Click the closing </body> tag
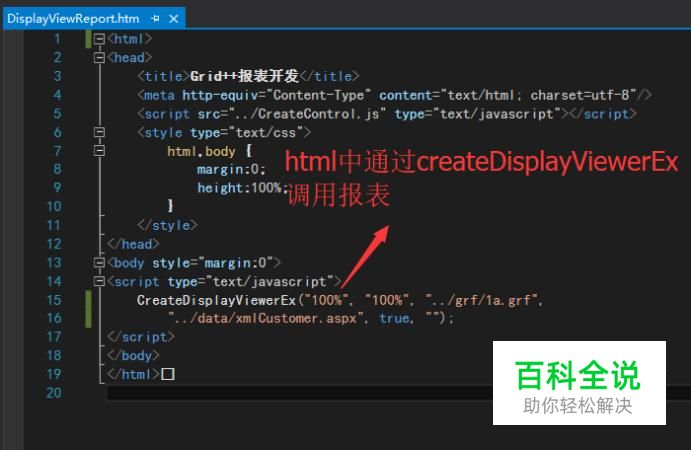The width and height of the screenshot is (691, 450). [x=133, y=356]
